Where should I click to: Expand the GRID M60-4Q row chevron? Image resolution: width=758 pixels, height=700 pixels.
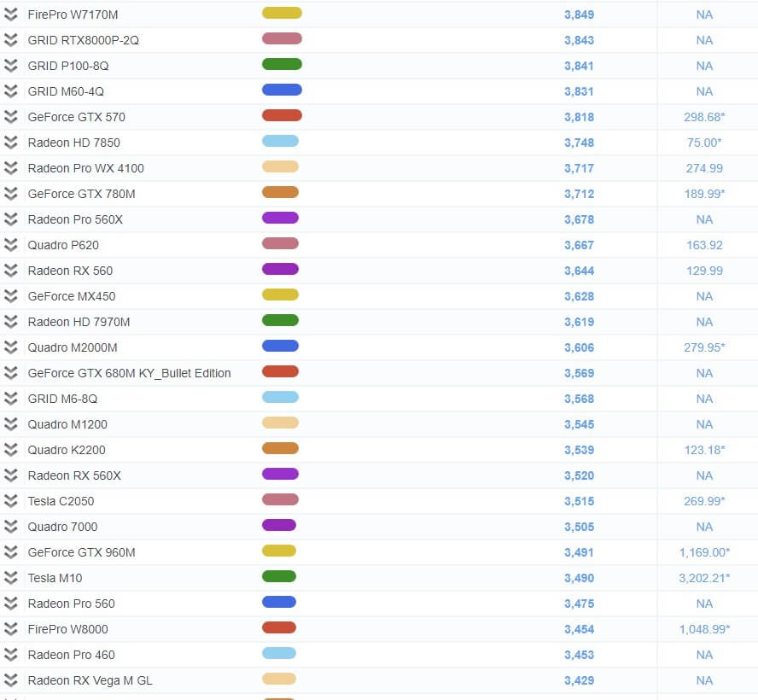pos(10,91)
